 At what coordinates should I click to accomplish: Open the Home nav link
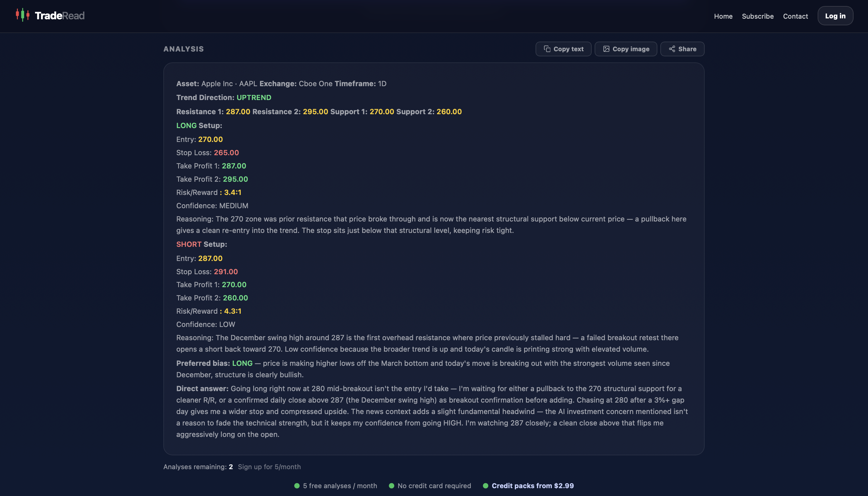[x=723, y=16]
